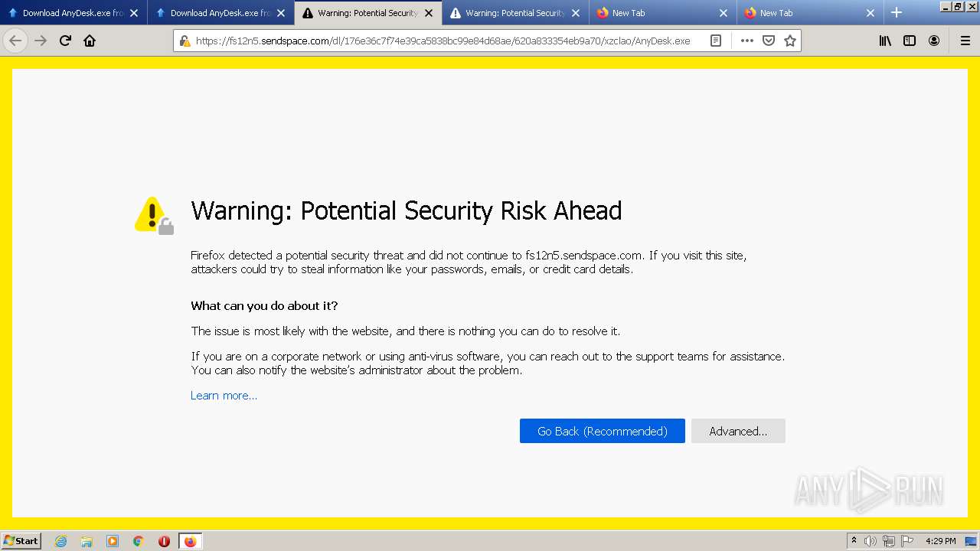Open Firefox account icon
The width and height of the screenshot is (980, 551).
[x=934, y=41]
